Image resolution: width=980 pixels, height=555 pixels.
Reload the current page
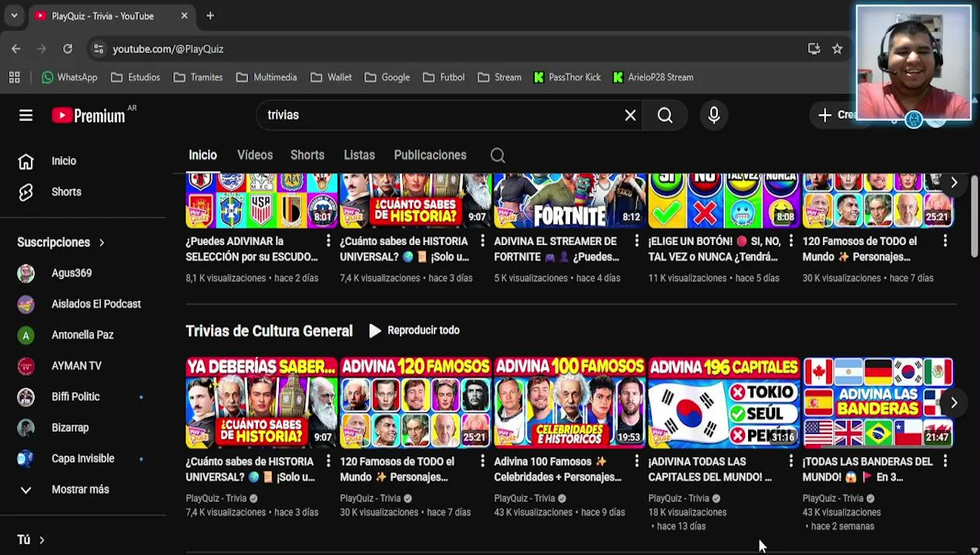pos(68,49)
